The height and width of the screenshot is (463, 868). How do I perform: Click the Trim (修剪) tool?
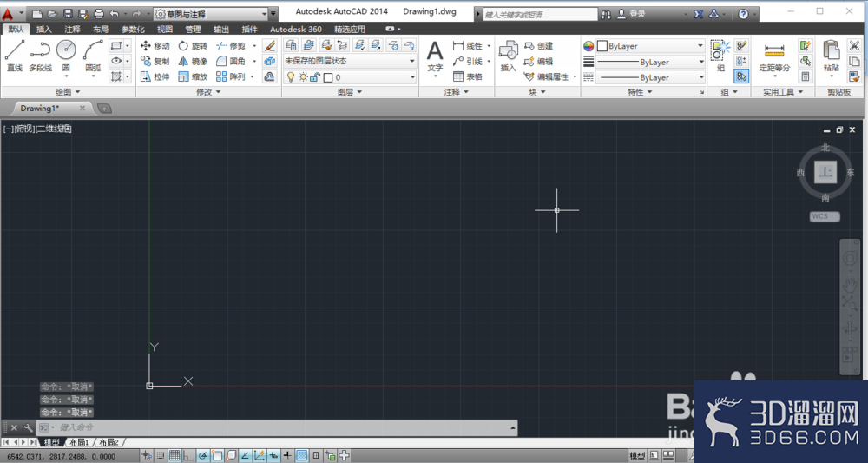pos(231,46)
